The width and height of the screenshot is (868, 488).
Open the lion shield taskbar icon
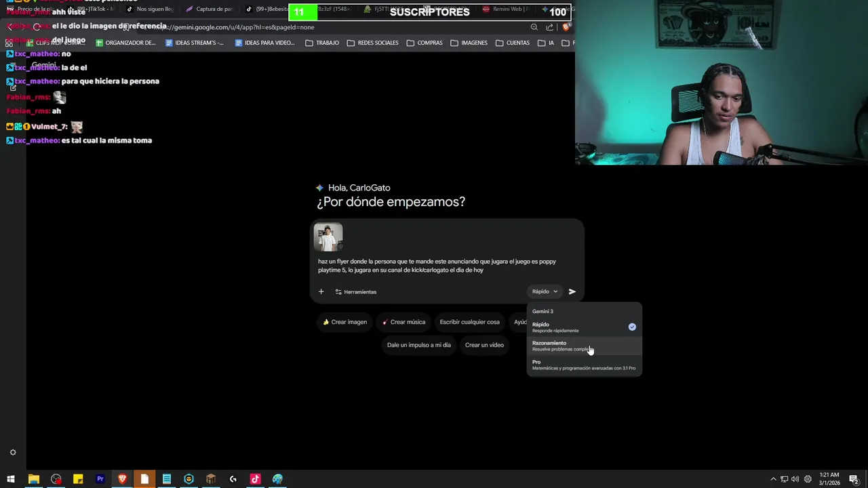[x=189, y=479]
